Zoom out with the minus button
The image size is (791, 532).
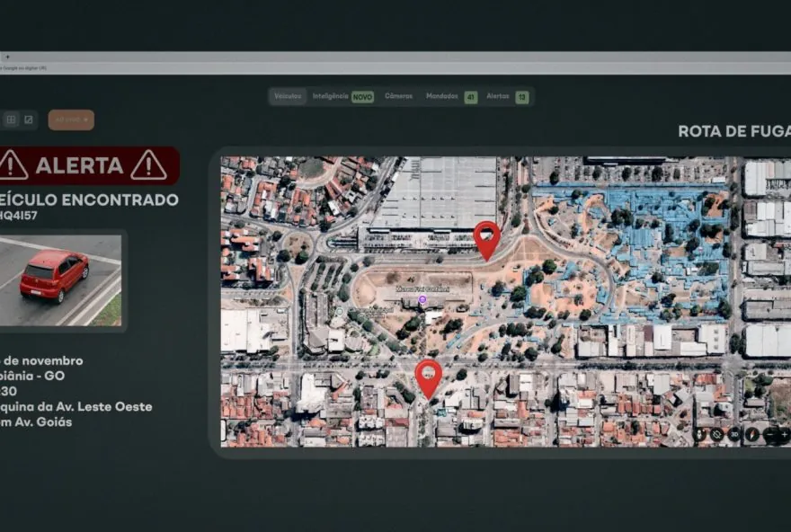771,434
